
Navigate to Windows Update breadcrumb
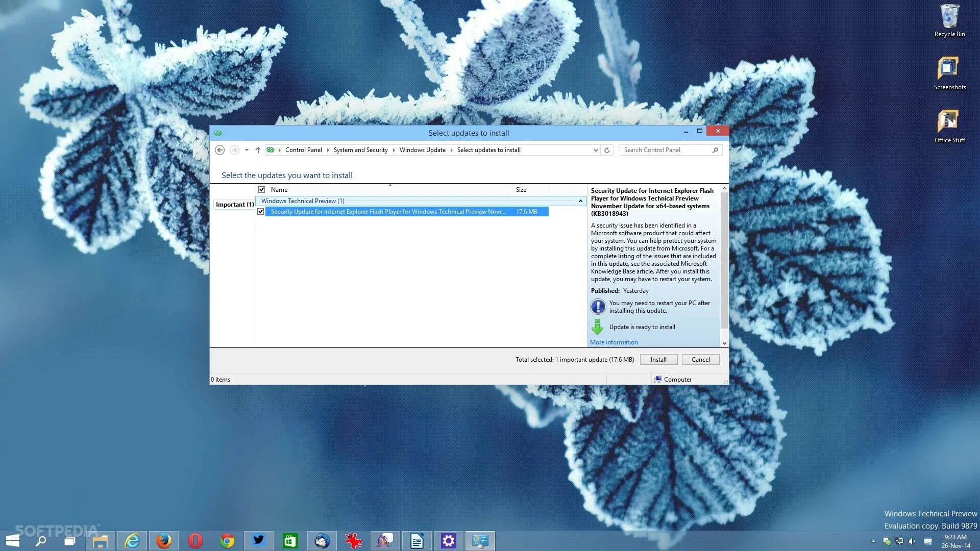point(422,150)
